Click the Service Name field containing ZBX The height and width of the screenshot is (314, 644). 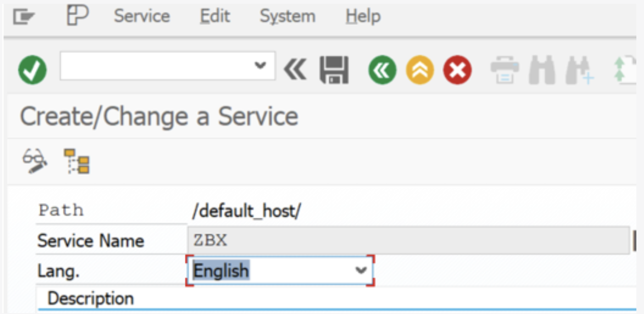(x=408, y=240)
